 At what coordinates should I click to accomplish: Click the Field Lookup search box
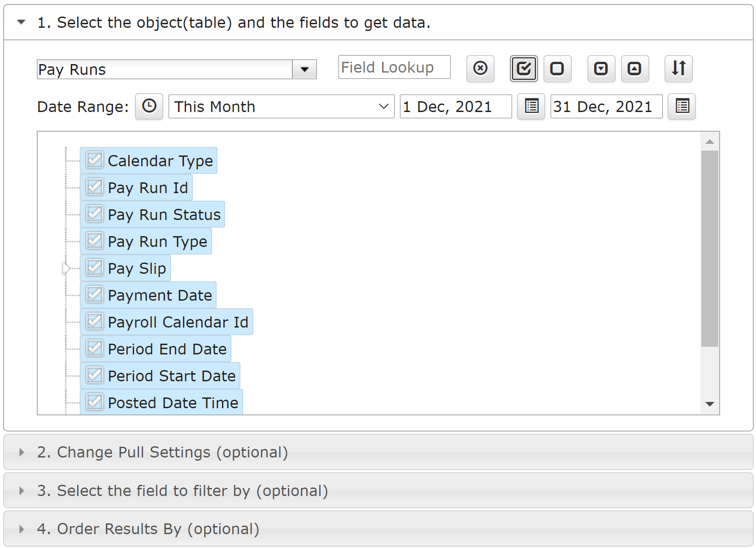pyautogui.click(x=395, y=67)
